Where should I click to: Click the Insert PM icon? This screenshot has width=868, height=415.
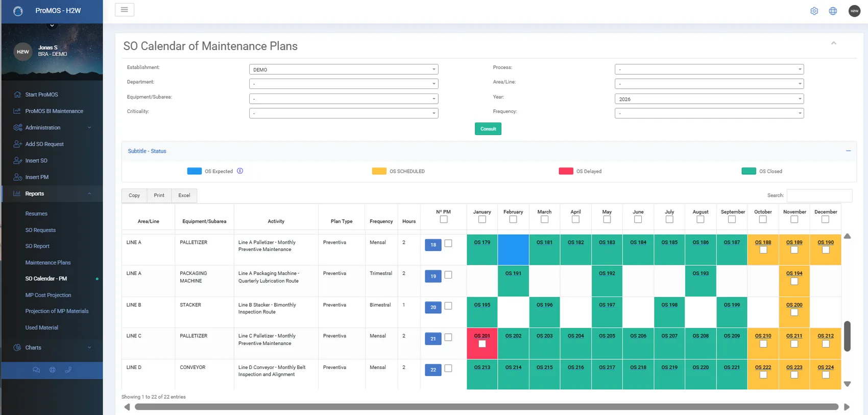point(17,177)
